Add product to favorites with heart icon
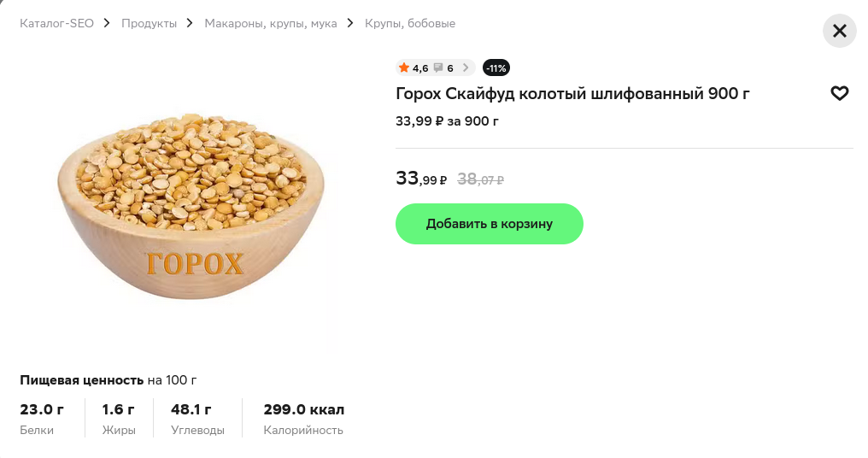This screenshot has width=868, height=458. 839,94
